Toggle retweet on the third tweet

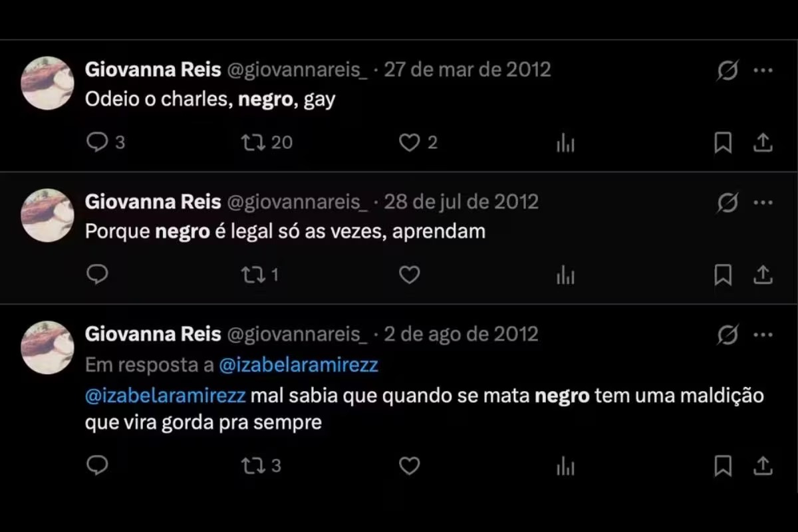[x=253, y=466]
